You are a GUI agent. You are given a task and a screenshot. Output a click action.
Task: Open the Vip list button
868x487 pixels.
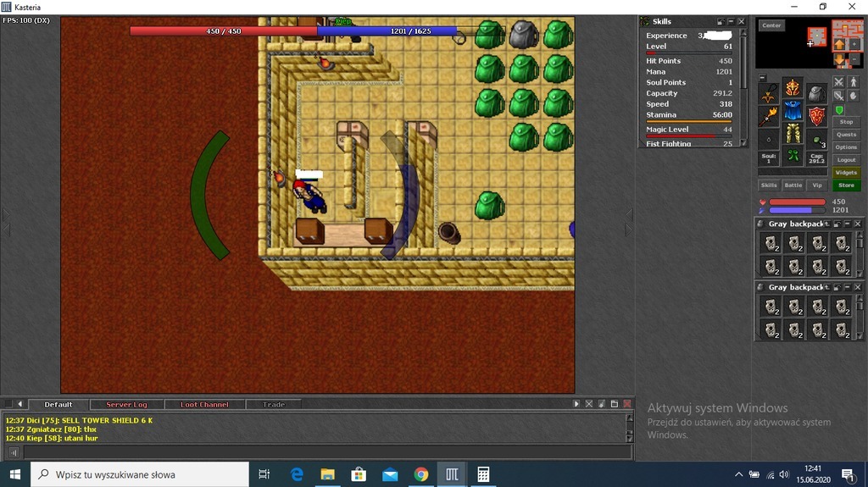click(x=817, y=185)
